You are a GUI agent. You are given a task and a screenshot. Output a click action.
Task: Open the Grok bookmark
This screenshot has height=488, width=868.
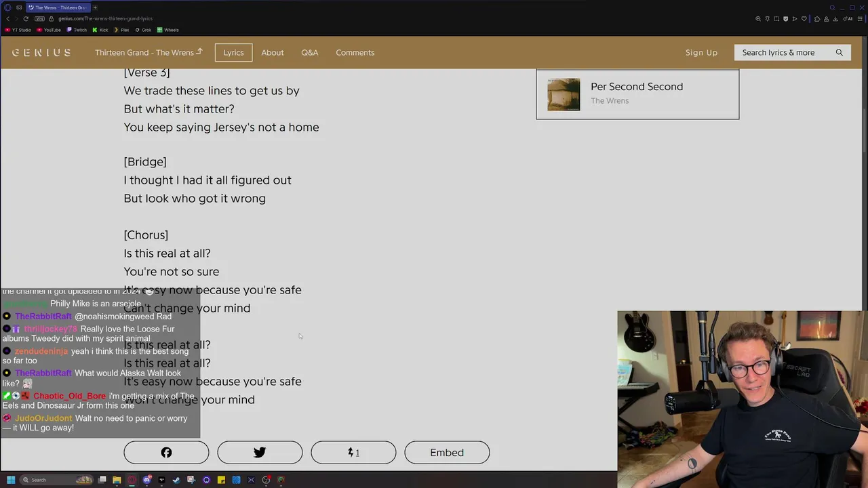pyautogui.click(x=143, y=30)
